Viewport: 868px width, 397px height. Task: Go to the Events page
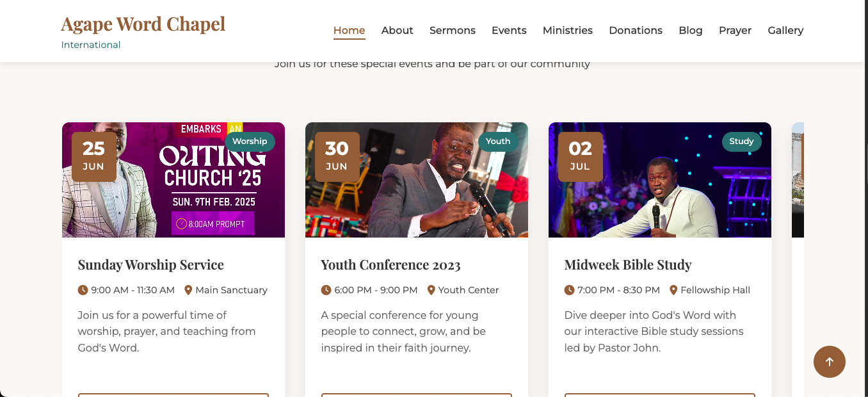(x=509, y=30)
